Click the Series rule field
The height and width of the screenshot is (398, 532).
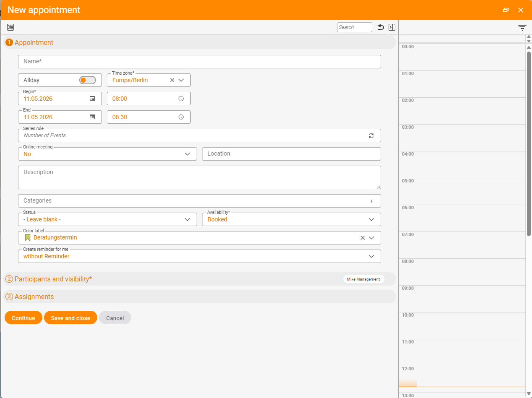200,135
